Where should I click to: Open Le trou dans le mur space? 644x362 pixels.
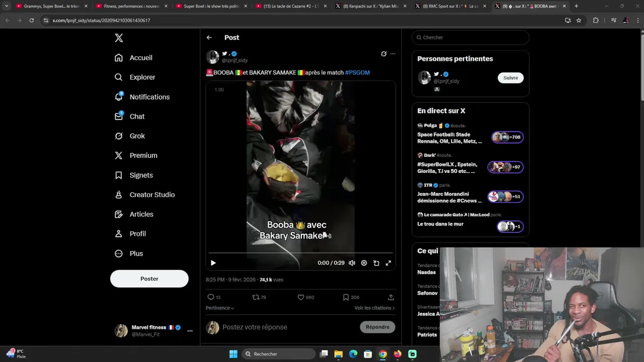470,221
